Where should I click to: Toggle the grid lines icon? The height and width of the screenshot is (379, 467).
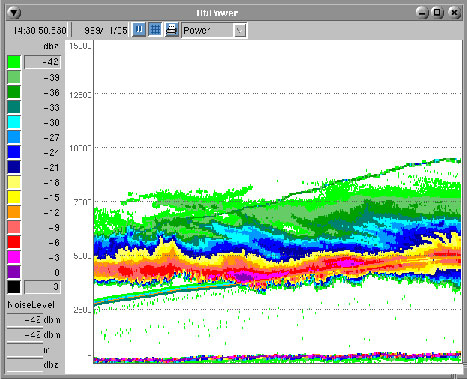[155, 30]
